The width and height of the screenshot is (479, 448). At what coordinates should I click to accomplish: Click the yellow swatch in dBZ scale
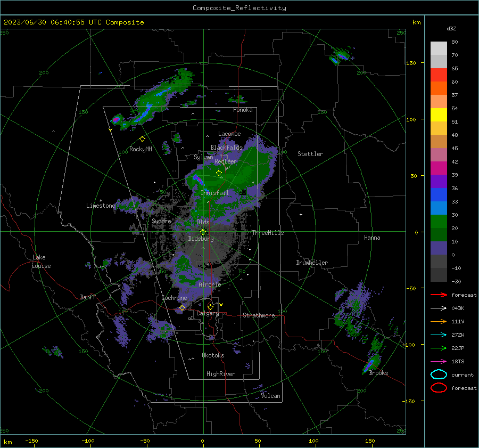(439, 115)
